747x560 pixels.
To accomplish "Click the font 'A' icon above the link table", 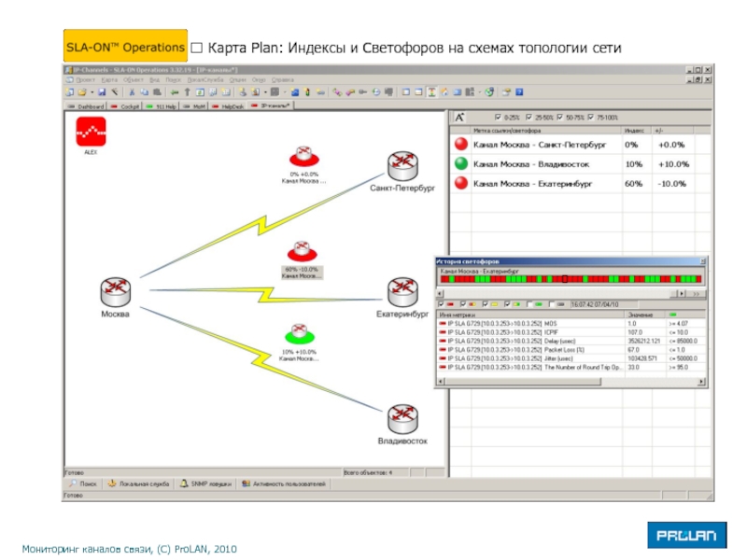I will point(459,118).
